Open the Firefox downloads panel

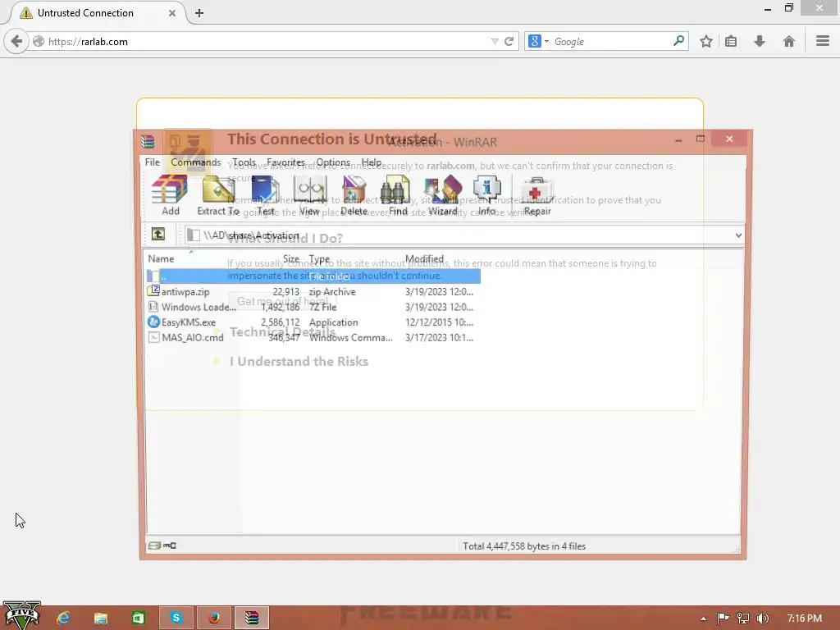[x=759, y=41]
